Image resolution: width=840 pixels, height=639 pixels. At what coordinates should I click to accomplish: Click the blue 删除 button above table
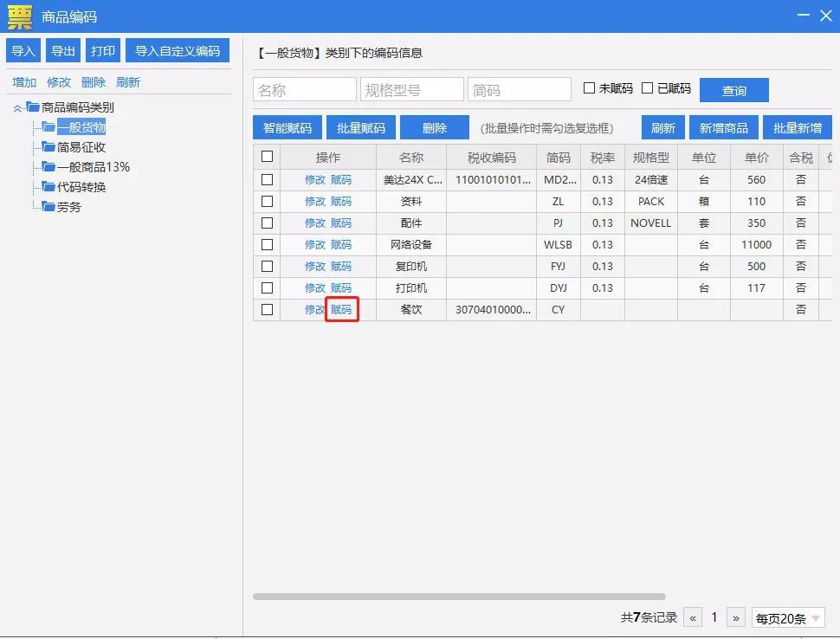pos(435,128)
